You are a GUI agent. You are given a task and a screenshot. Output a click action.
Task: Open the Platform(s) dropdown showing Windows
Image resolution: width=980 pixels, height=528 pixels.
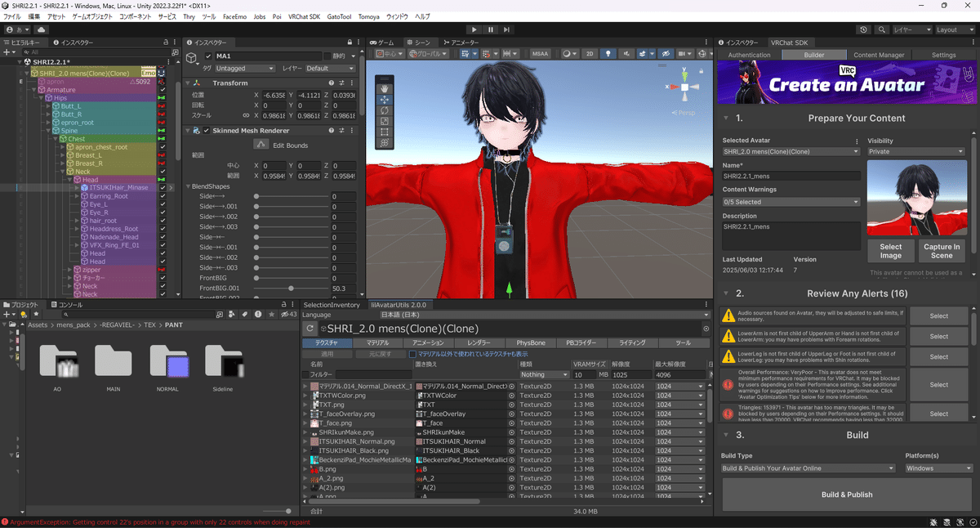tap(937, 468)
